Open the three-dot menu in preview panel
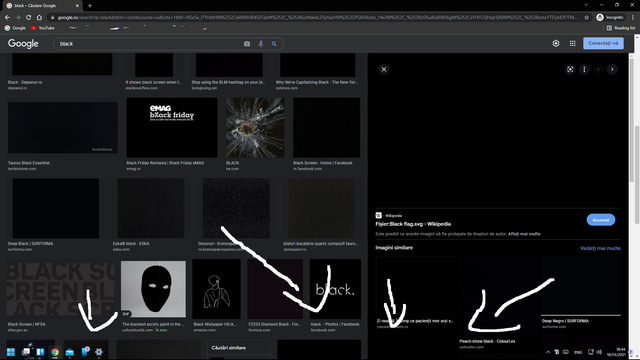 point(584,69)
